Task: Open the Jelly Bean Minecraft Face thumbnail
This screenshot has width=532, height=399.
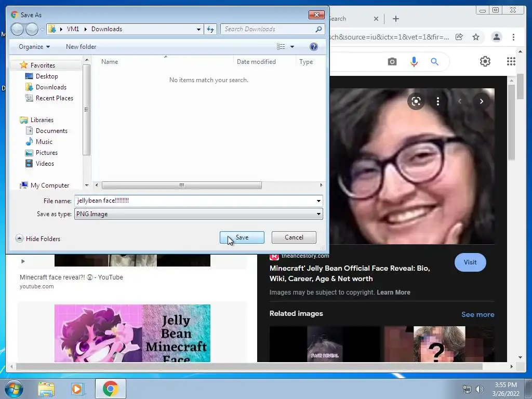Action: 132,333
